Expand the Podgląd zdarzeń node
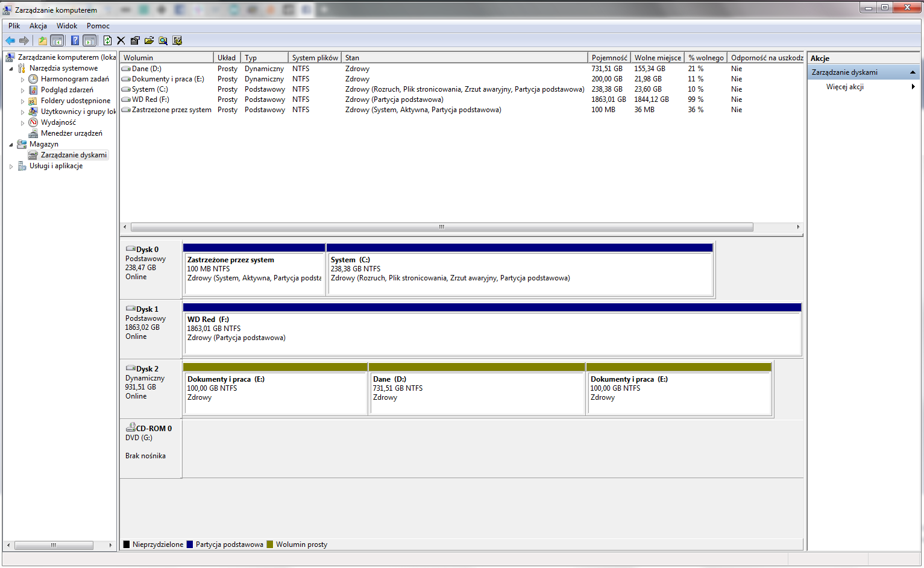This screenshot has width=924, height=568. coord(23,90)
